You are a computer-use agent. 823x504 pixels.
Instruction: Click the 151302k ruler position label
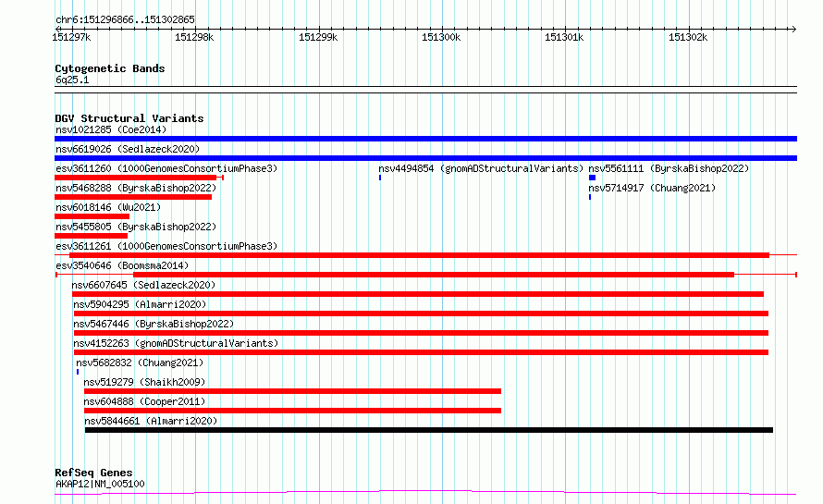click(x=688, y=37)
